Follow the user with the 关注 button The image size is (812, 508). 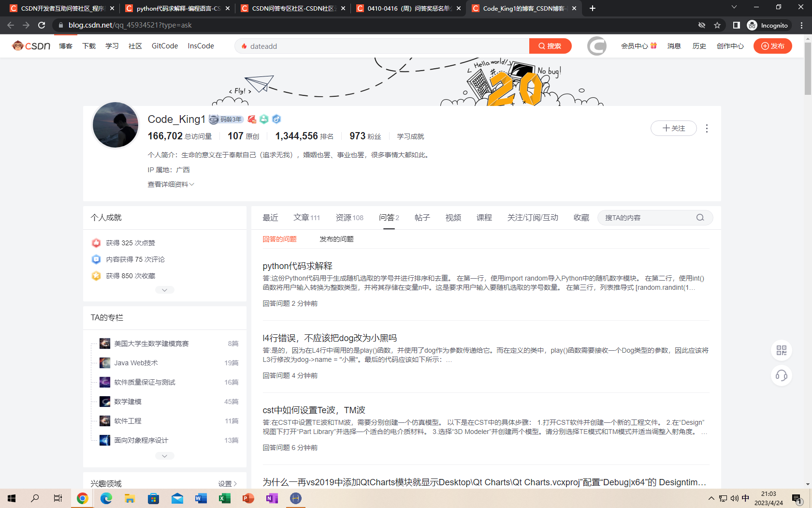[x=674, y=128]
